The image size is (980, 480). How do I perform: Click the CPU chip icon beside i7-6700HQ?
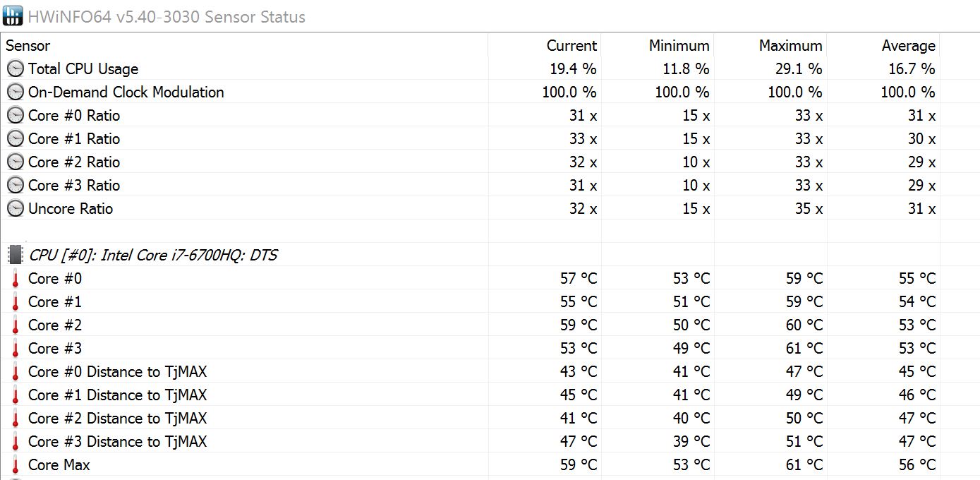point(15,255)
